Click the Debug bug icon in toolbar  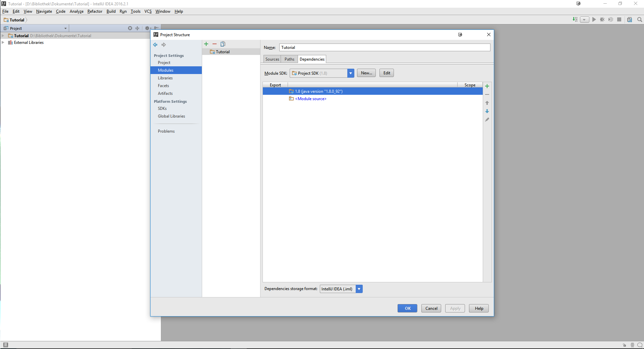click(x=602, y=20)
